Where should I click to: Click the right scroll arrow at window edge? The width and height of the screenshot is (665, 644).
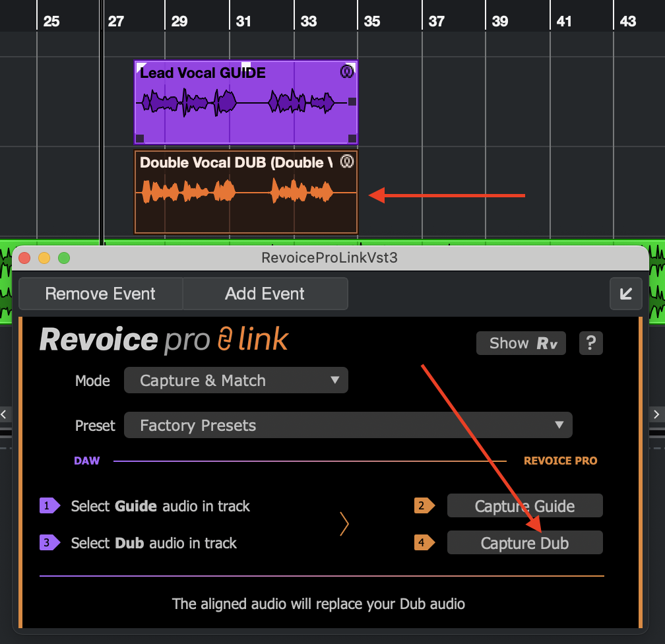(656, 414)
